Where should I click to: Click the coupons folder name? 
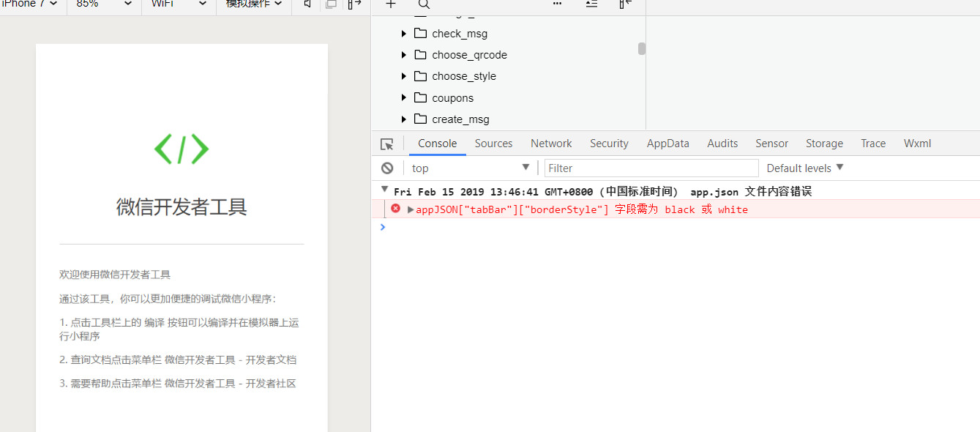[452, 98]
